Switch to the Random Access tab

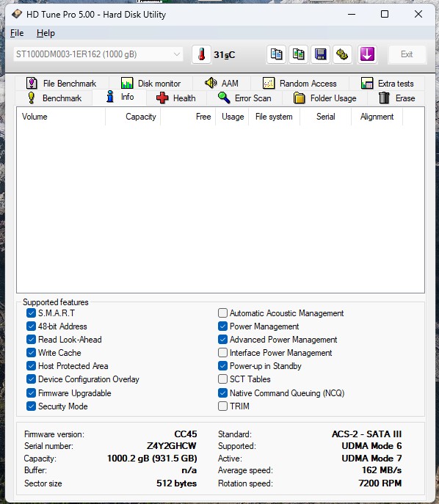coord(300,84)
